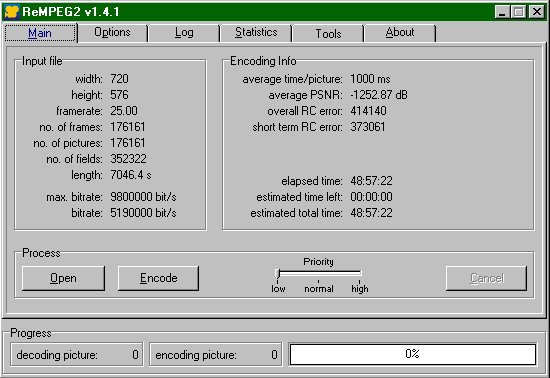
Task: Switch to the Tools tab
Action: pos(328,33)
